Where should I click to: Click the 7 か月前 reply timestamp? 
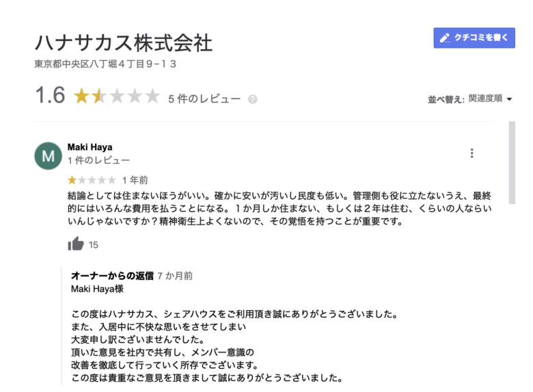click(x=175, y=276)
